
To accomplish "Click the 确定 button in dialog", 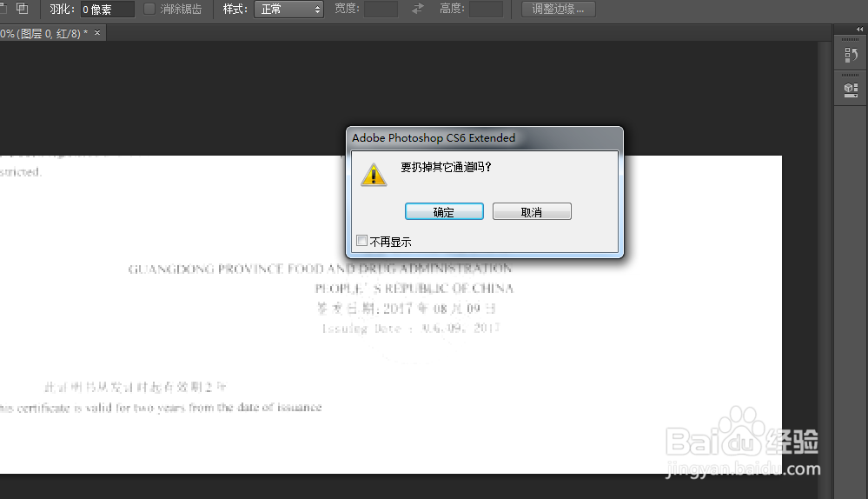I will tap(444, 211).
